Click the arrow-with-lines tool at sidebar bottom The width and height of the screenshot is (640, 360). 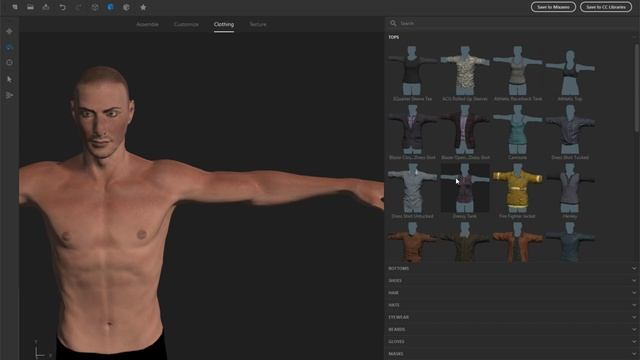(x=9, y=95)
